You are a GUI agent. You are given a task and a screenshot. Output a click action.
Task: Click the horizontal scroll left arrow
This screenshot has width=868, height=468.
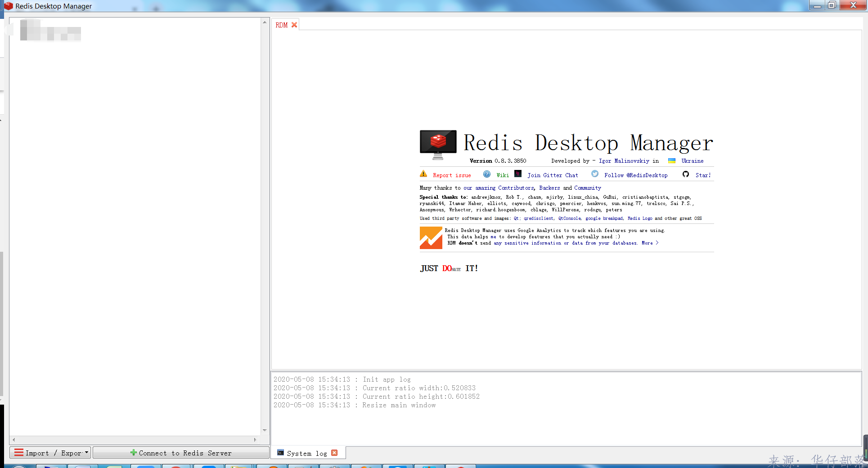pyautogui.click(x=13, y=440)
